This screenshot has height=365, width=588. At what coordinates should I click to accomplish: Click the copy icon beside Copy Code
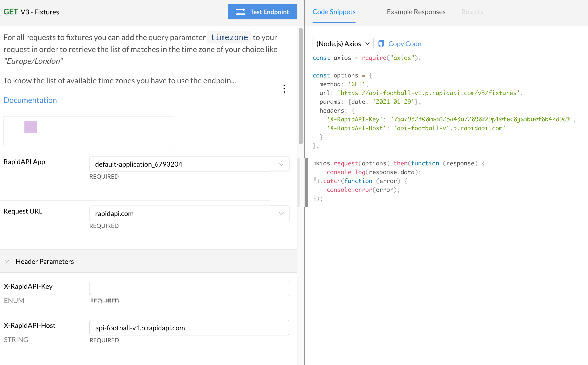click(381, 44)
